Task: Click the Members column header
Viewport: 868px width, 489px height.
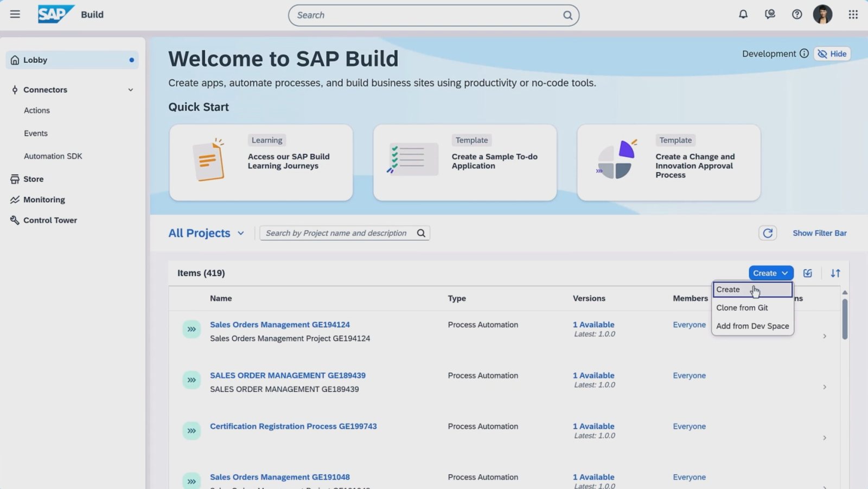Action: [690, 299]
